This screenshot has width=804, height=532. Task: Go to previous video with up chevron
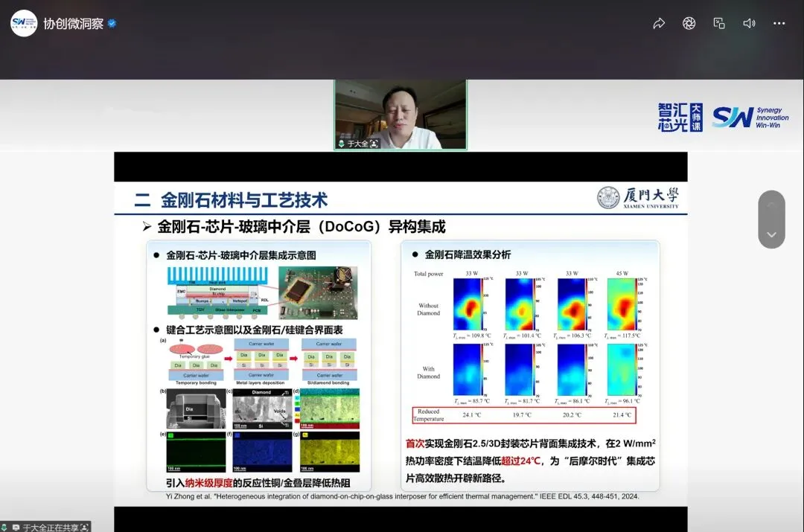coord(771,205)
